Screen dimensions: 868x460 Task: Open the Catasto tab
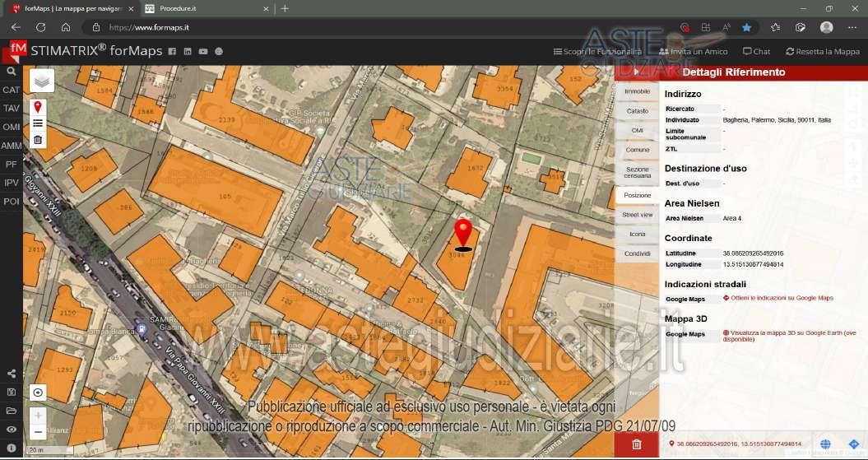637,111
